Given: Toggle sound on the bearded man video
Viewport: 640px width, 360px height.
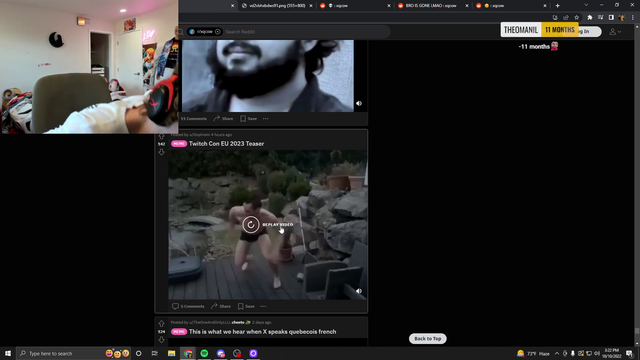Looking at the screenshot, I should [x=359, y=103].
